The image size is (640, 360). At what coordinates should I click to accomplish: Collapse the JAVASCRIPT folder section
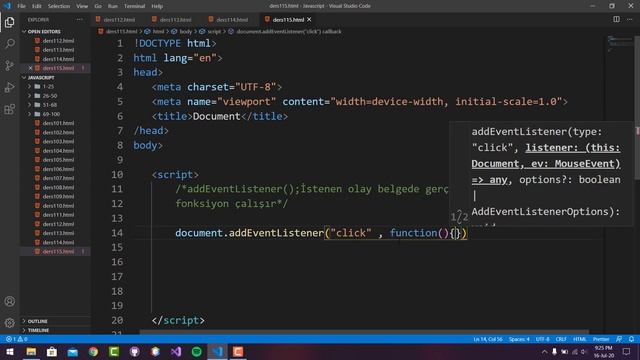41,77
